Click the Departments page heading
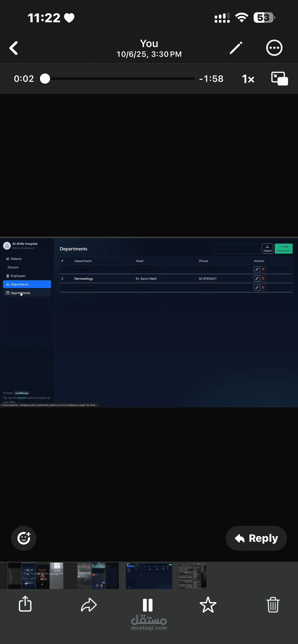The image size is (298, 644). click(x=74, y=249)
